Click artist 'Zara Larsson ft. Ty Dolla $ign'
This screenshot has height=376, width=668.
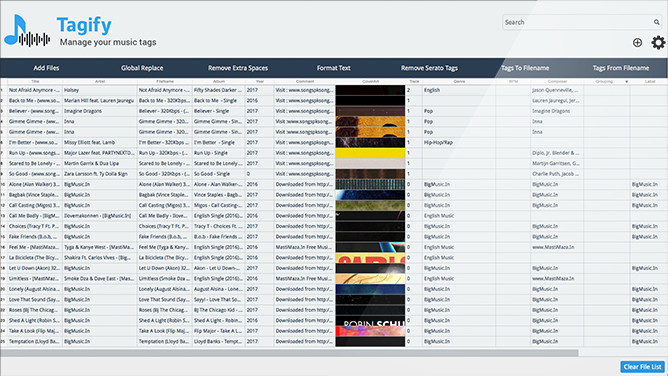pos(100,174)
